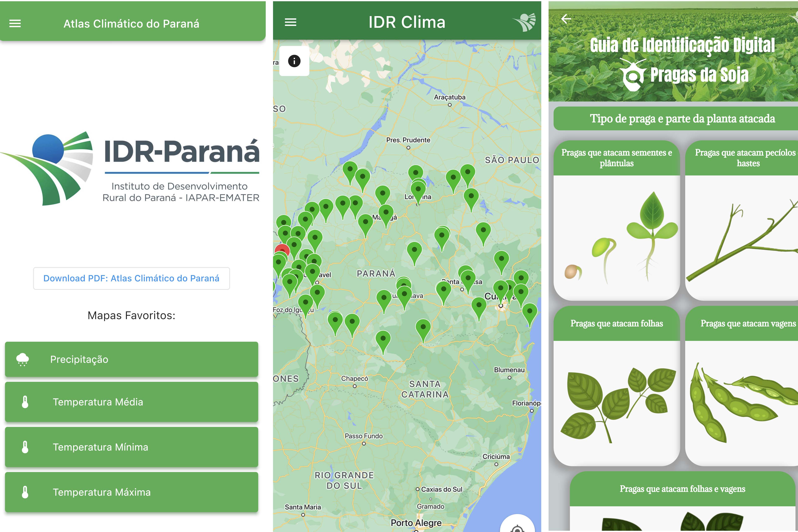Viewport: 798px width, 532px height.
Task: Click thermometer icon on Temperatura Mínima
Action: pyautogui.click(x=25, y=447)
